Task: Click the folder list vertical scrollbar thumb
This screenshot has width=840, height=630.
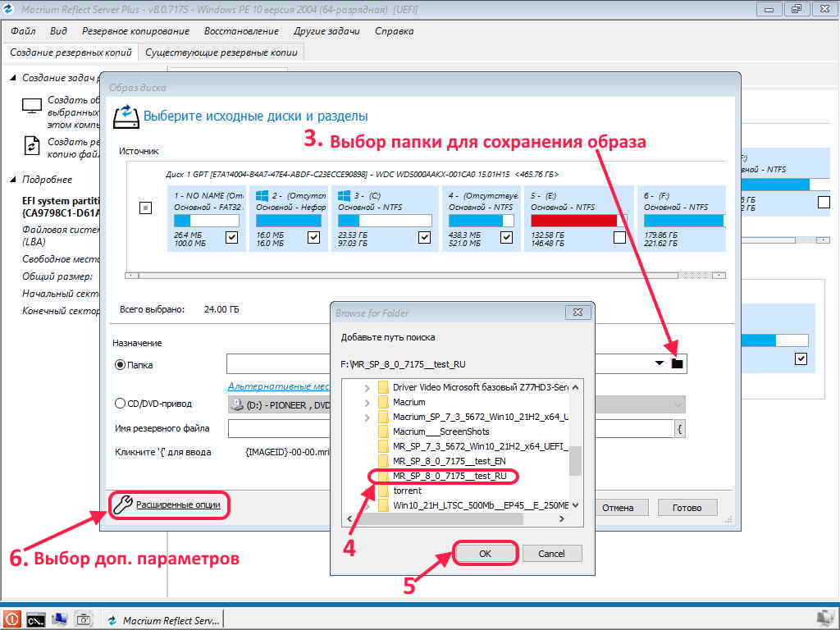Action: click(x=575, y=460)
